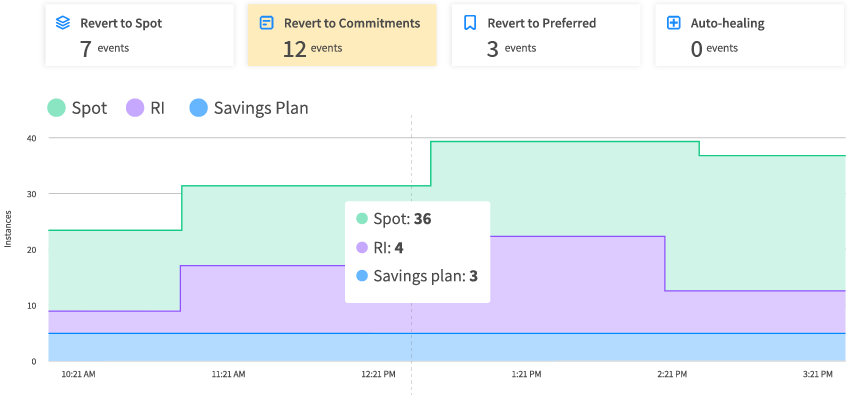Image resolution: width=850 pixels, height=399 pixels.
Task: Click the purple RI legend dot
Action: coord(135,108)
